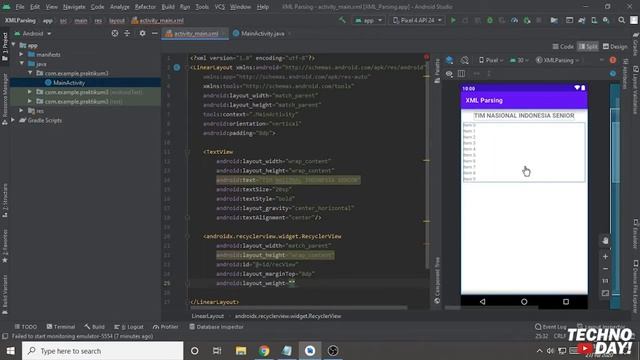Open the Pixel device preview dropdown
Viewport: 640px width, 360px height.
(x=491, y=60)
